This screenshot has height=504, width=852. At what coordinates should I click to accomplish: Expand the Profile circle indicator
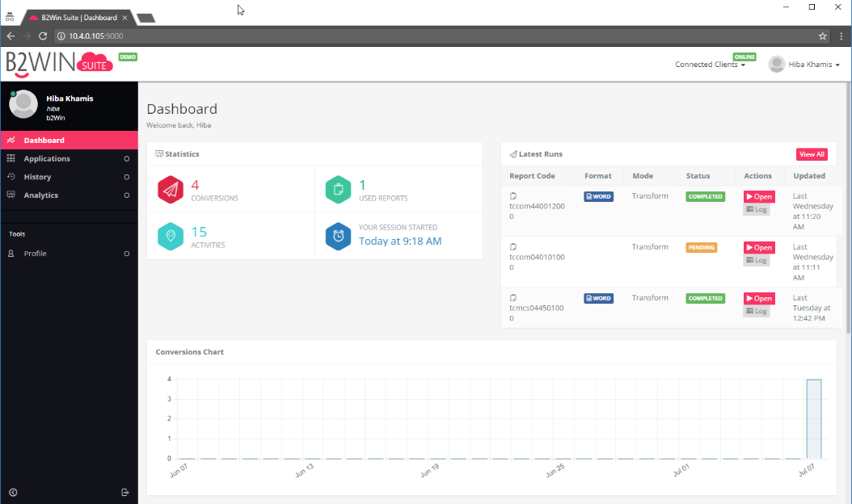click(127, 254)
